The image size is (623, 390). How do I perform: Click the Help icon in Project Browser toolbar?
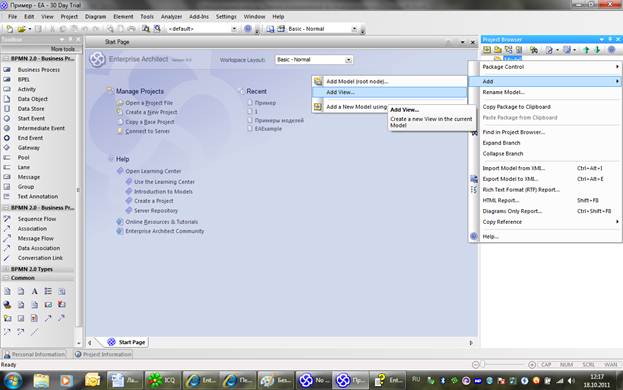coord(611,50)
